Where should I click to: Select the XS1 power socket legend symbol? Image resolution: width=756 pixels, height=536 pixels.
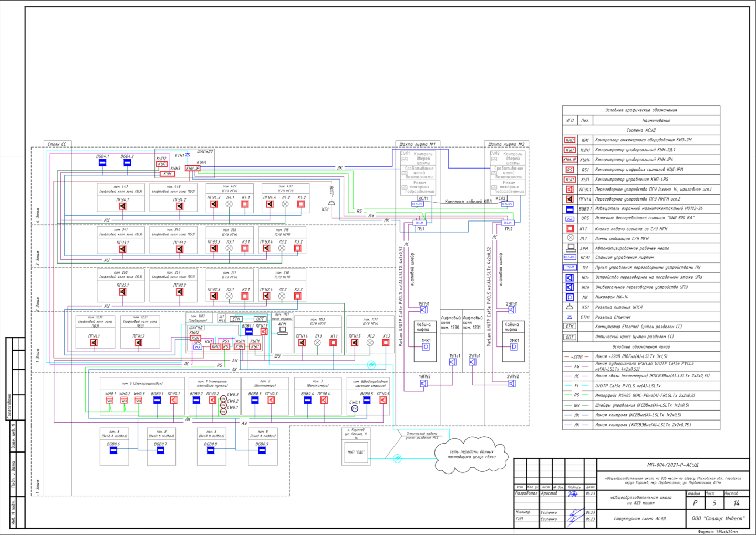tap(569, 307)
